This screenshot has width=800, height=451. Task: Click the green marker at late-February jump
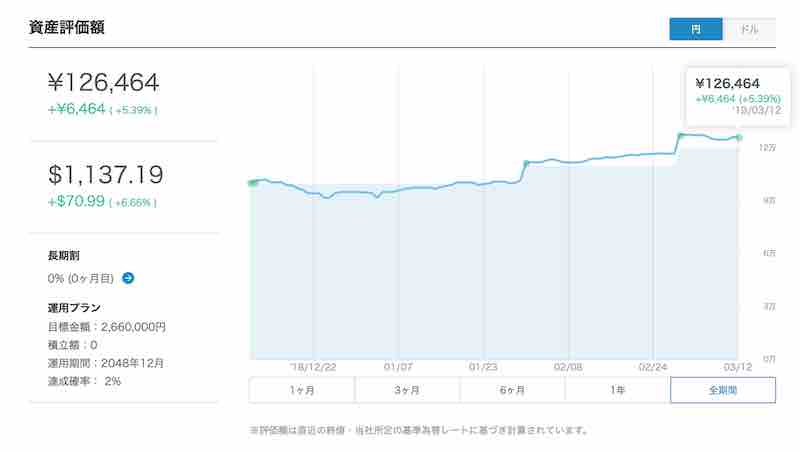pos(680,135)
